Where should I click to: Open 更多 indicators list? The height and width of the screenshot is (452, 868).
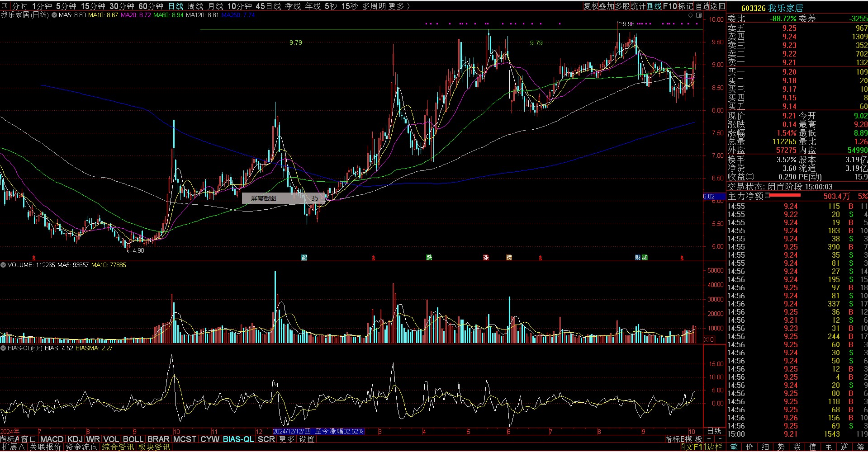tap(286, 439)
